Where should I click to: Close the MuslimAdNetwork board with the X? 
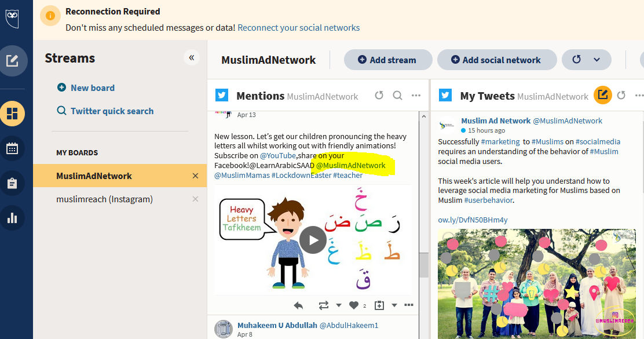pyautogui.click(x=195, y=176)
